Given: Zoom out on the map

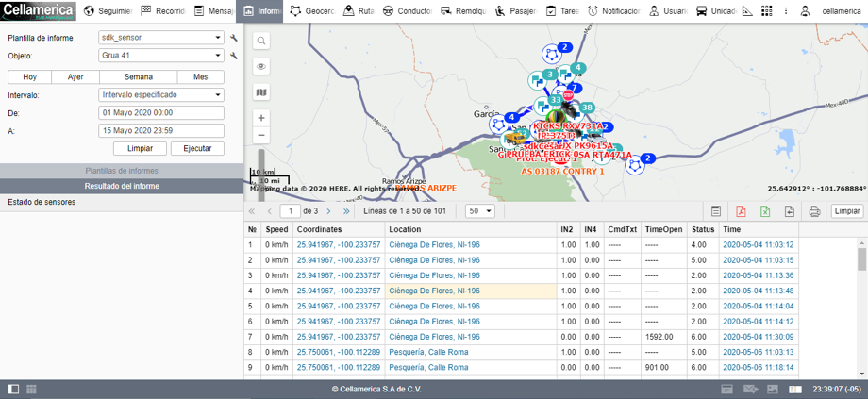Looking at the screenshot, I should click(261, 135).
